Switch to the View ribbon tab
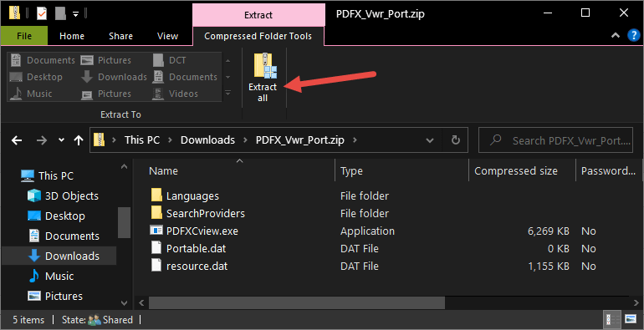Viewport: 644px width, 330px height. [x=167, y=36]
